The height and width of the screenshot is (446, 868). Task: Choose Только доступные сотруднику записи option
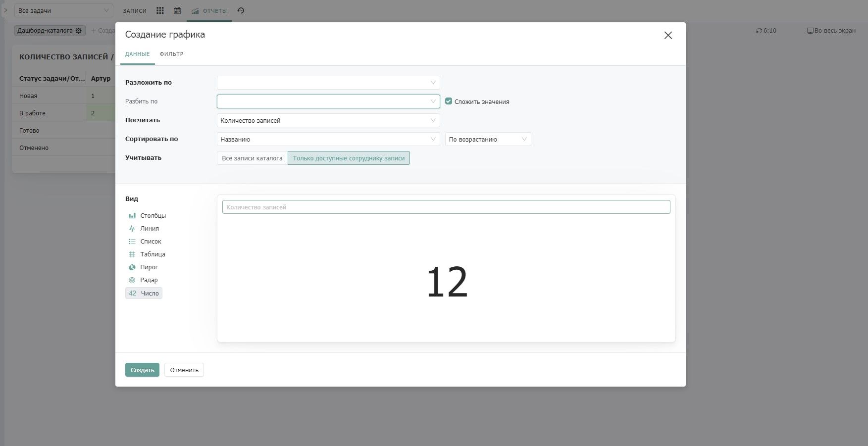click(x=349, y=158)
